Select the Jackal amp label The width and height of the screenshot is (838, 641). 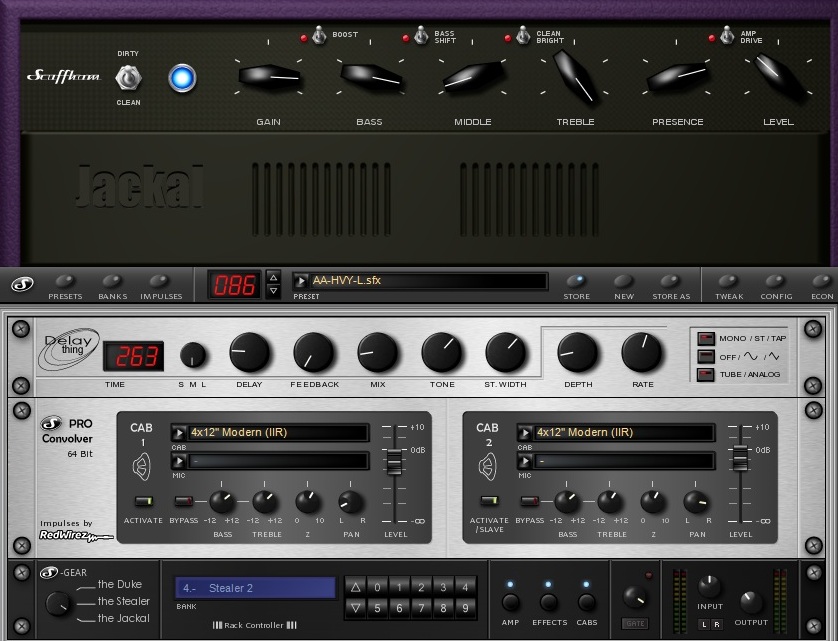point(123,619)
